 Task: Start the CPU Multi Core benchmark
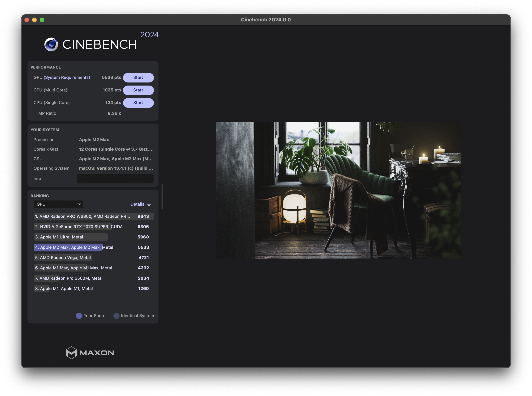pos(138,90)
